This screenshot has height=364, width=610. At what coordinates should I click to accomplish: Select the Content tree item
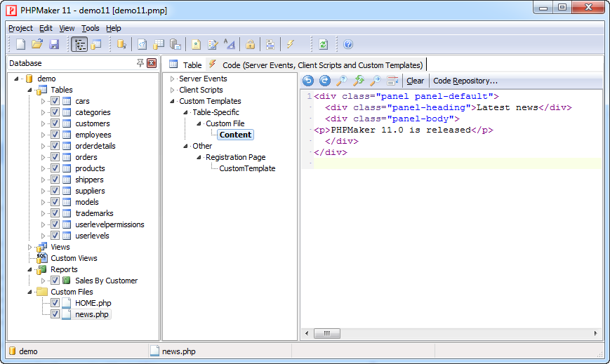235,135
